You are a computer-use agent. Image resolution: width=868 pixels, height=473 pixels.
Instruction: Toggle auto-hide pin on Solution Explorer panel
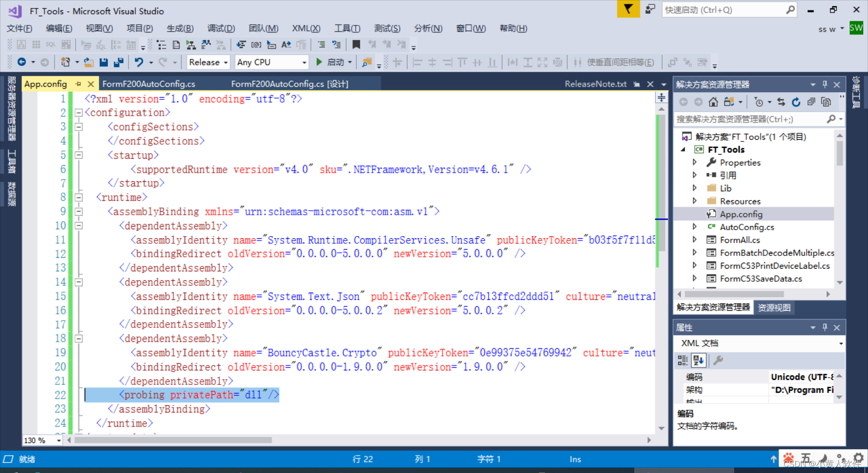825,84
